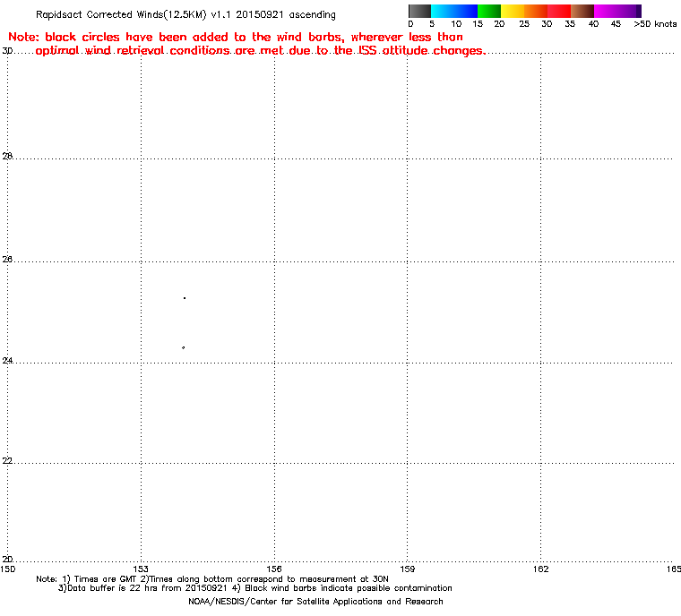The image size is (681, 616).
Task: Click the 'Data buffer is 22 hrs' footnote
Action: (255, 588)
